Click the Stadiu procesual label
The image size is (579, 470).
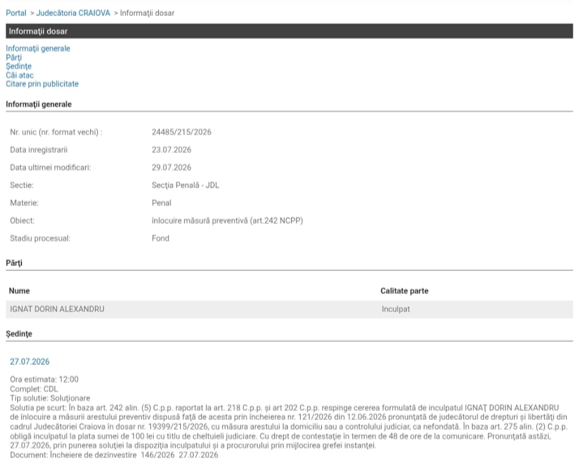tap(40, 238)
